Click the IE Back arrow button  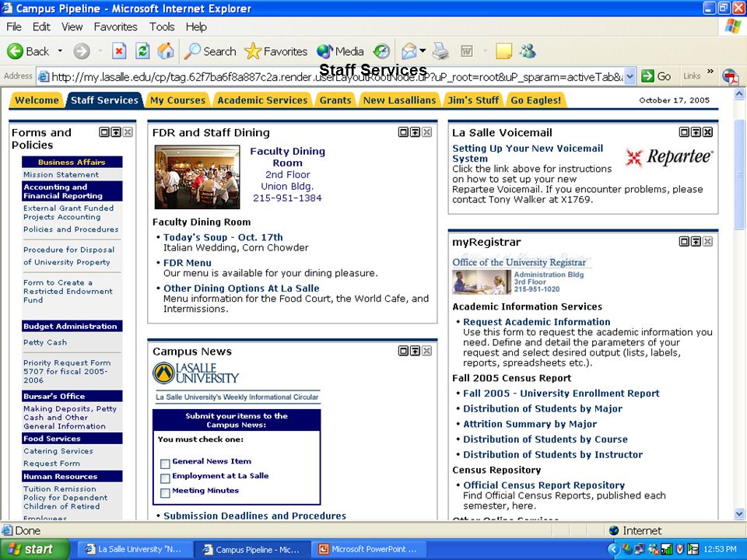click(x=28, y=51)
